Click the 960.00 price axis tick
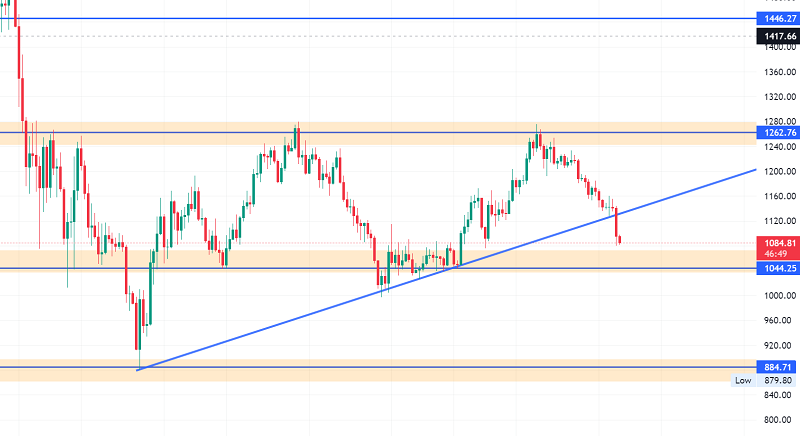 780,320
